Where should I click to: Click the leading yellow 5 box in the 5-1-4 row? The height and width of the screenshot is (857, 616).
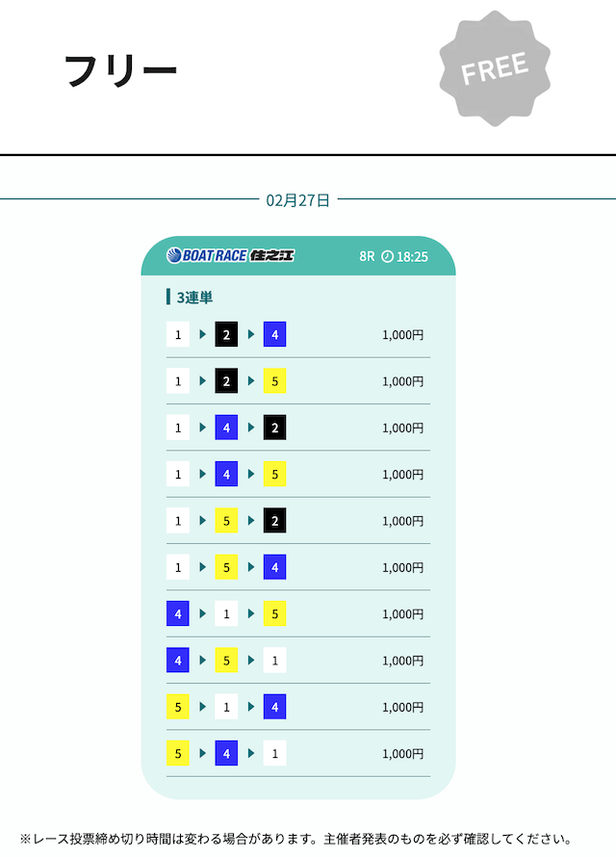pyautogui.click(x=178, y=707)
